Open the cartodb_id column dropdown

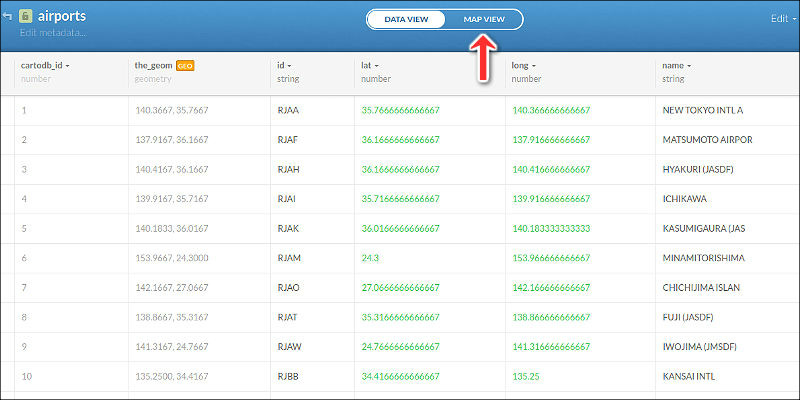click(x=67, y=66)
